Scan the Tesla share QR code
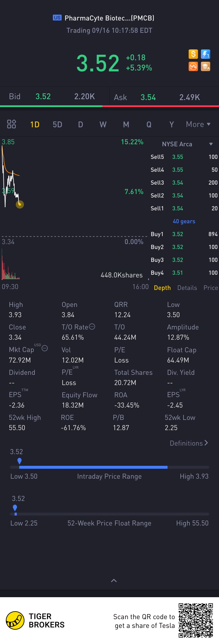This screenshot has height=644, width=219. click(196, 620)
